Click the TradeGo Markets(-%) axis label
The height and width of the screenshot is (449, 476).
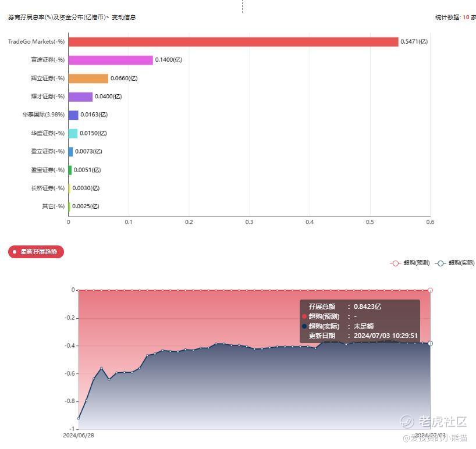point(37,41)
